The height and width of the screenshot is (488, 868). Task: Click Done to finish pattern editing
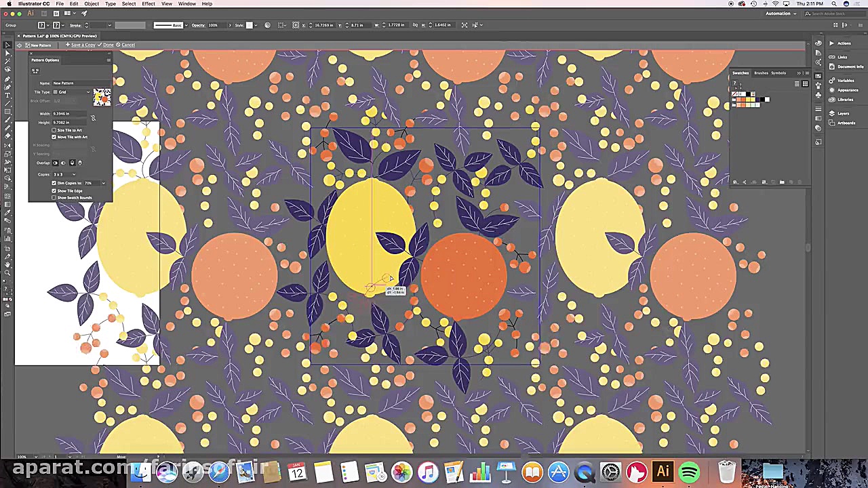[108, 45]
